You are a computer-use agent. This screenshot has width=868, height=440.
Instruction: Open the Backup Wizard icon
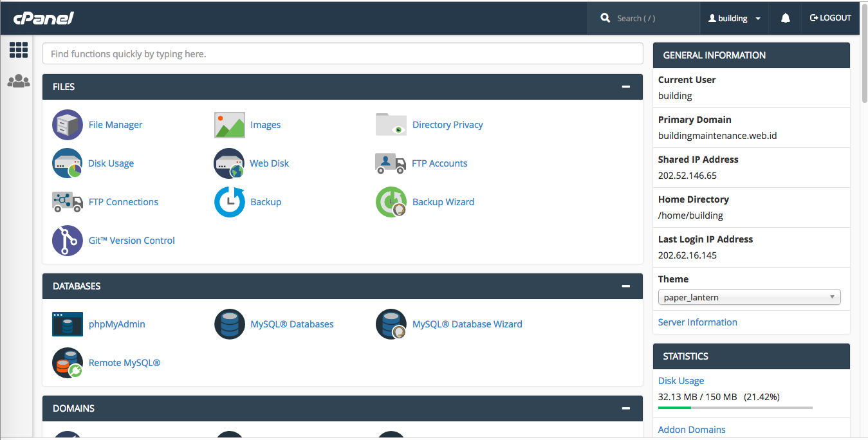pyautogui.click(x=391, y=202)
